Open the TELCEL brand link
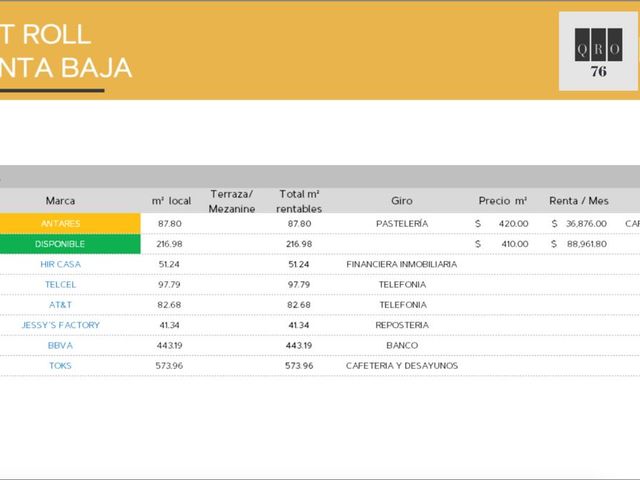 coord(60,284)
